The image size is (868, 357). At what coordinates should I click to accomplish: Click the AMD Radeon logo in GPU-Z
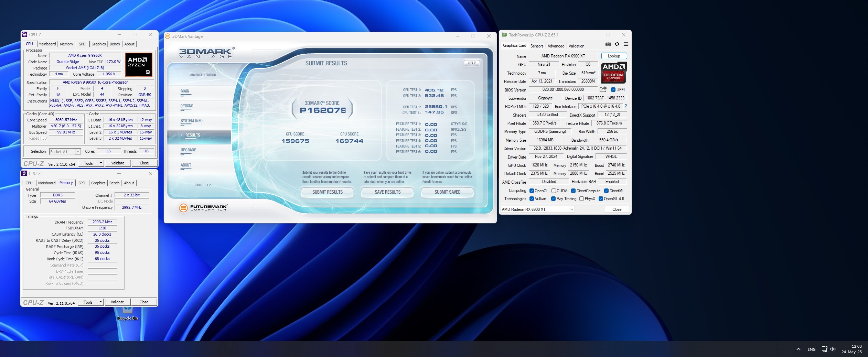point(614,73)
